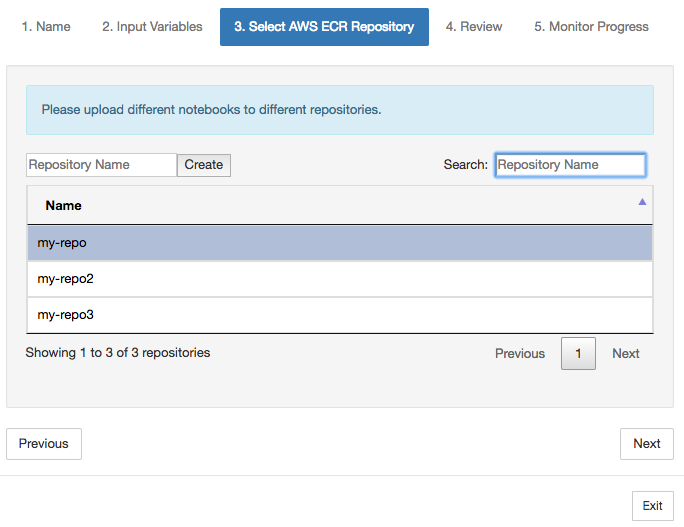Click the Name column header text
This screenshot has height=527, width=684.
[x=64, y=205]
